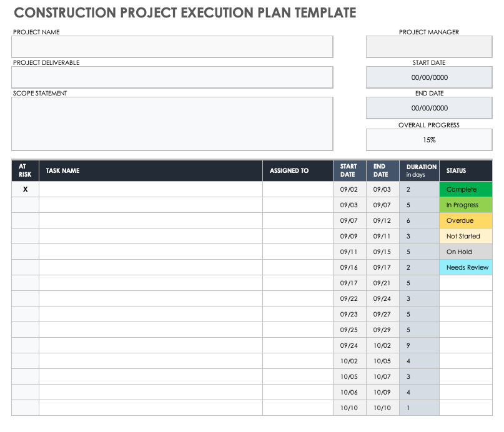The height and width of the screenshot is (432, 504).
Task: Click inside the Scope Statement box
Action: pyautogui.click(x=172, y=124)
